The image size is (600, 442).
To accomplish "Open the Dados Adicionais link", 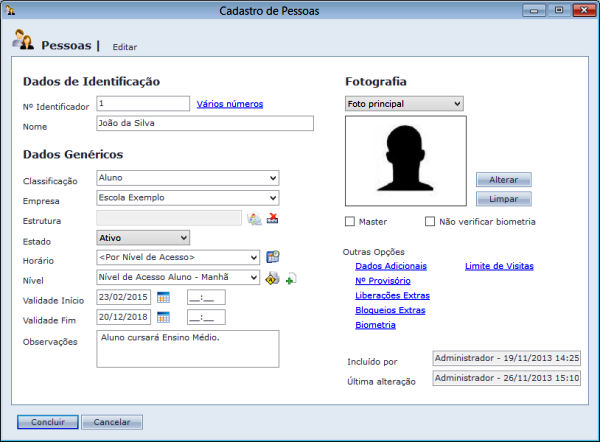I will pyautogui.click(x=391, y=266).
